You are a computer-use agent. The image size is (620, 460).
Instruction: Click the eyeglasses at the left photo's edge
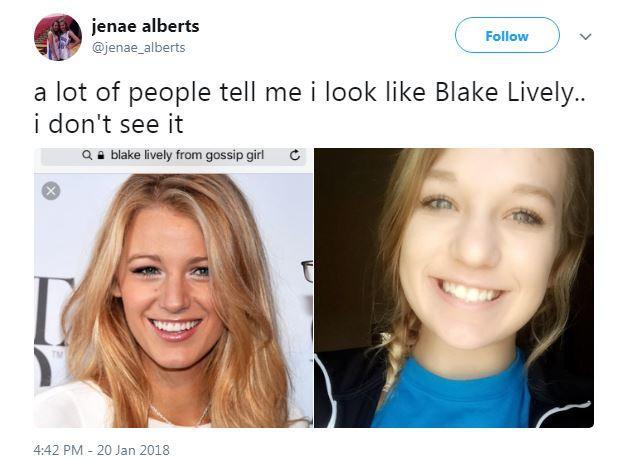click(x=307, y=272)
